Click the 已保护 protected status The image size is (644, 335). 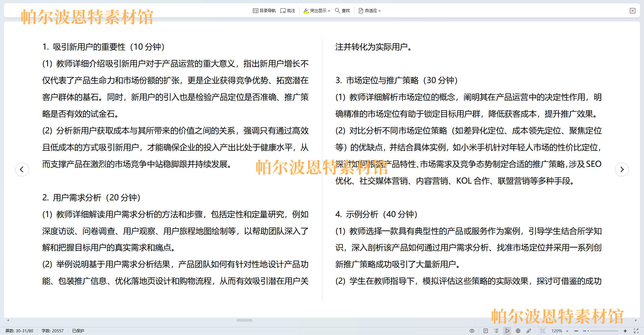78,331
